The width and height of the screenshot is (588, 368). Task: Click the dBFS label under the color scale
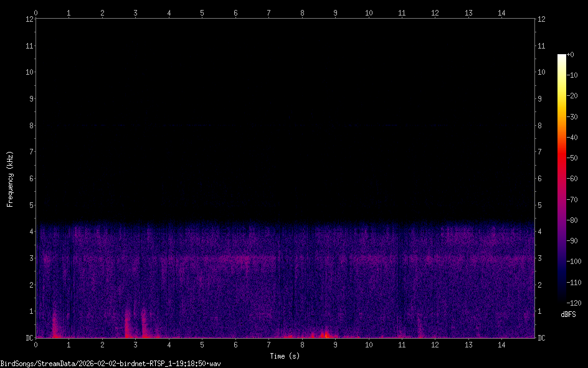568,315
